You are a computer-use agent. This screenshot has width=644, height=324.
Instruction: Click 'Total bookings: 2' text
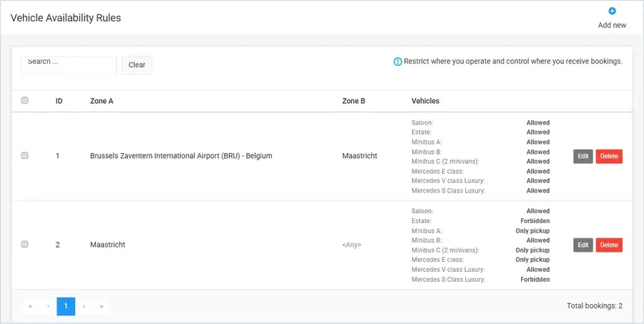595,306
